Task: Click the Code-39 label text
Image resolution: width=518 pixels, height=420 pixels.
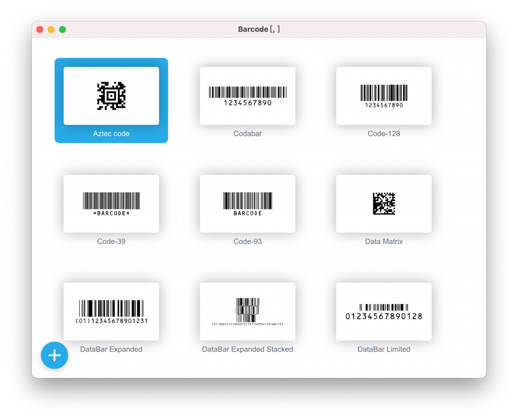Action: tap(111, 242)
